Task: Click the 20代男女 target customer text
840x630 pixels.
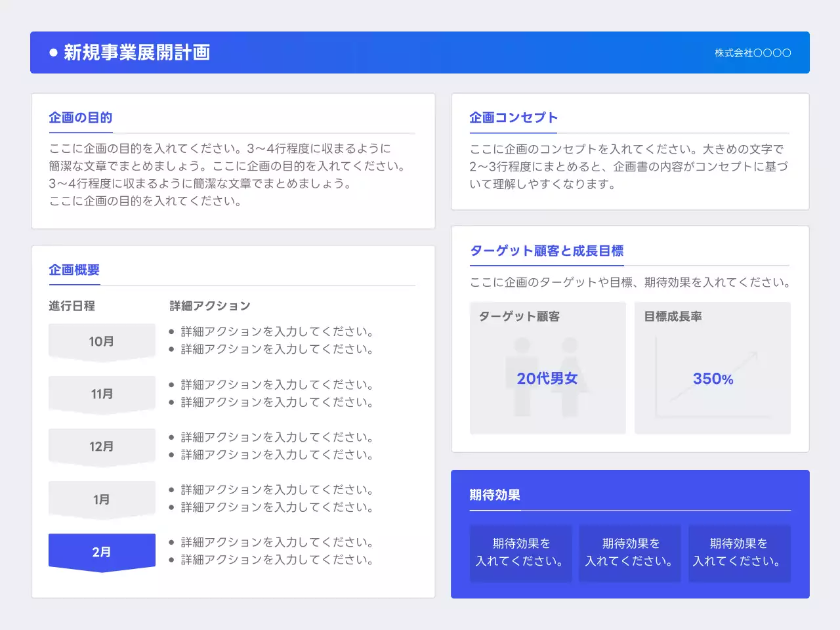Action: coord(547,379)
